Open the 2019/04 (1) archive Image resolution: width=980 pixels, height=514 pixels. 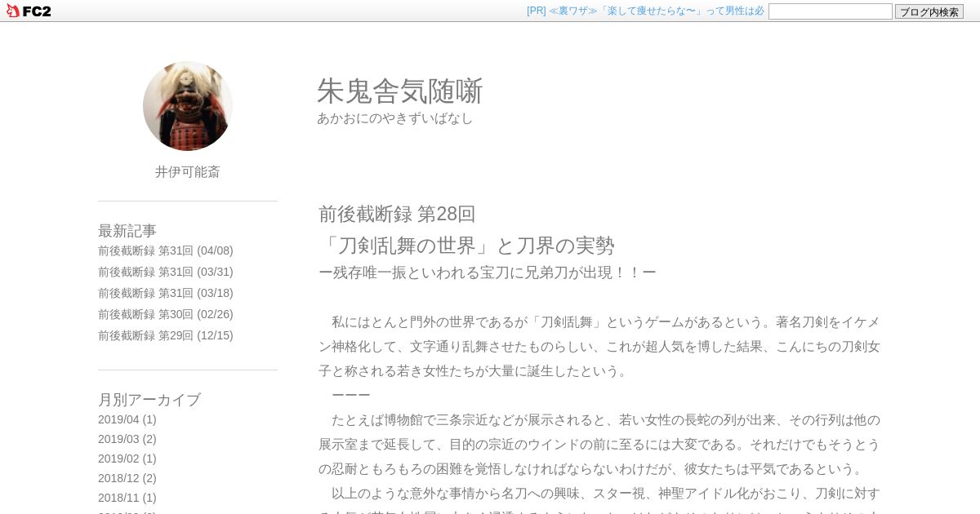coord(127,419)
